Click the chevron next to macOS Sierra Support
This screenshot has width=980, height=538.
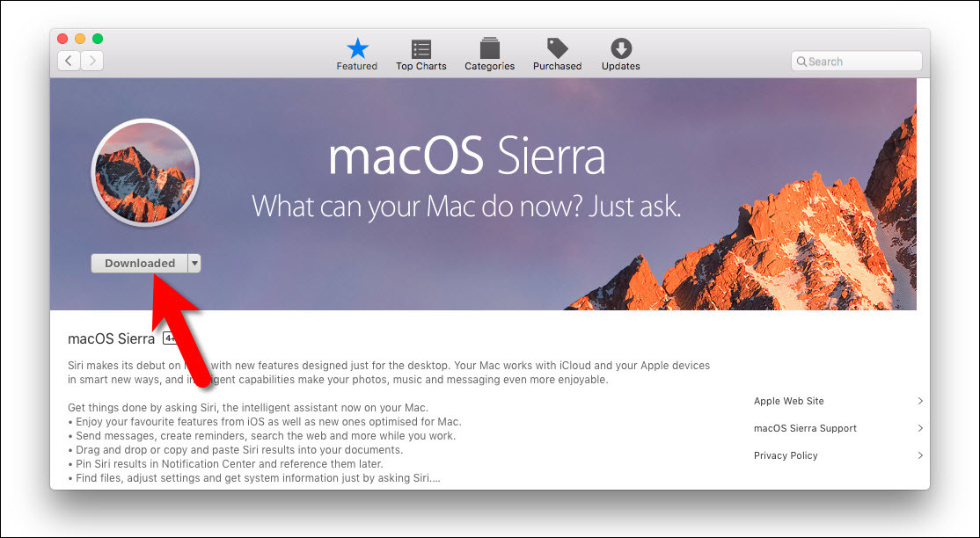click(920, 428)
